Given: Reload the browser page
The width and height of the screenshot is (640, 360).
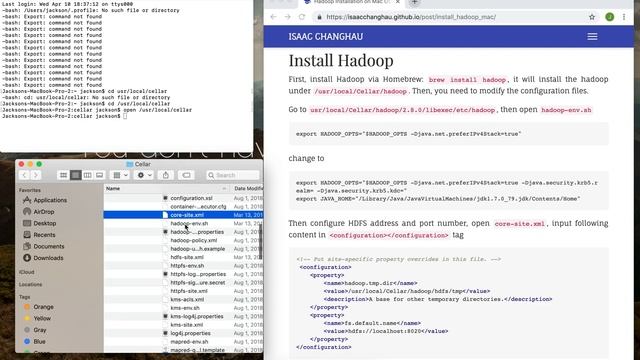Looking at the screenshot, I should click(x=302, y=17).
